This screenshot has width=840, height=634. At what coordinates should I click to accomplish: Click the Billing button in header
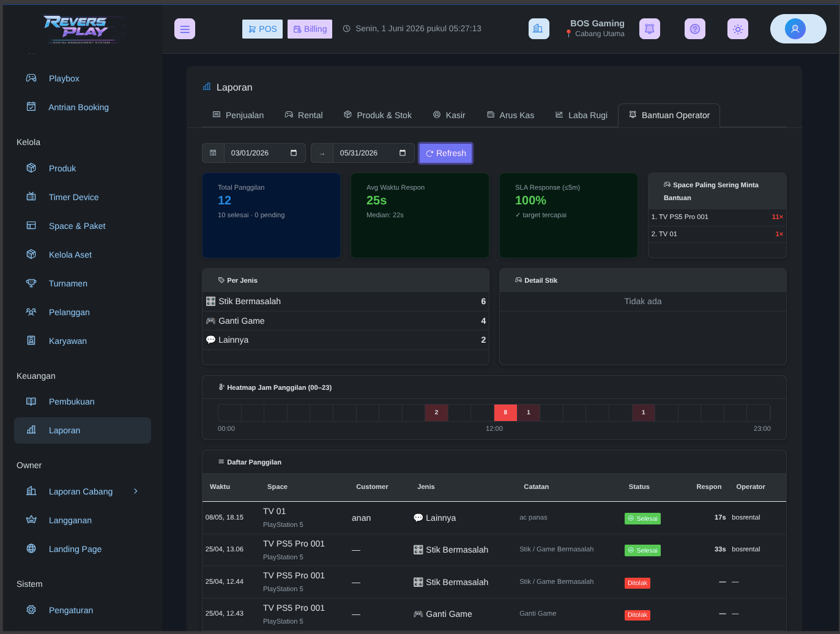pyautogui.click(x=310, y=29)
